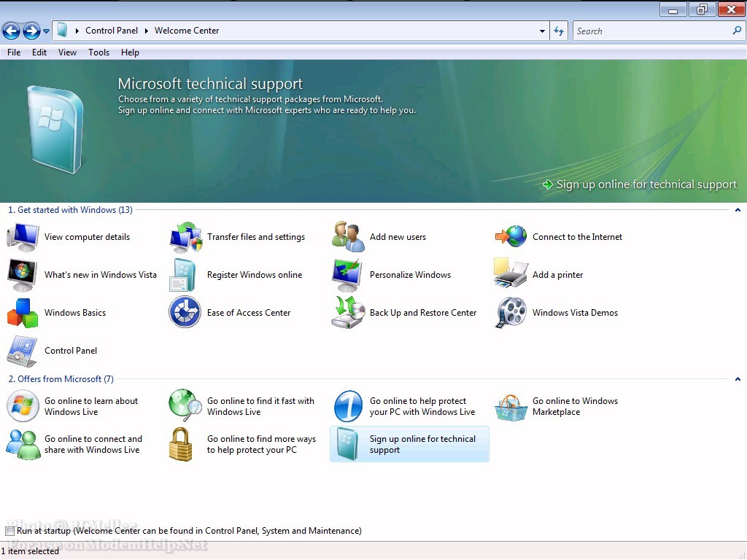Click the Welcome Center breadcrumb
The image size is (747, 560).
pyautogui.click(x=187, y=31)
